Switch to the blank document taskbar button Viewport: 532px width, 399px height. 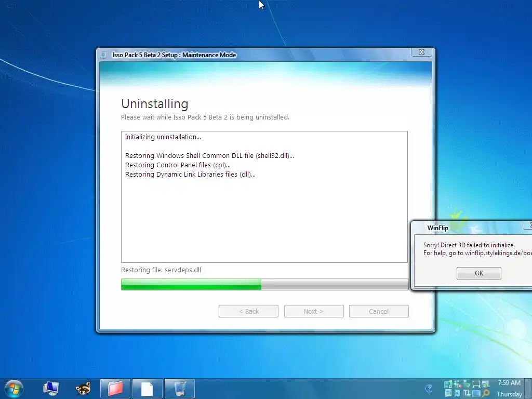click(147, 389)
